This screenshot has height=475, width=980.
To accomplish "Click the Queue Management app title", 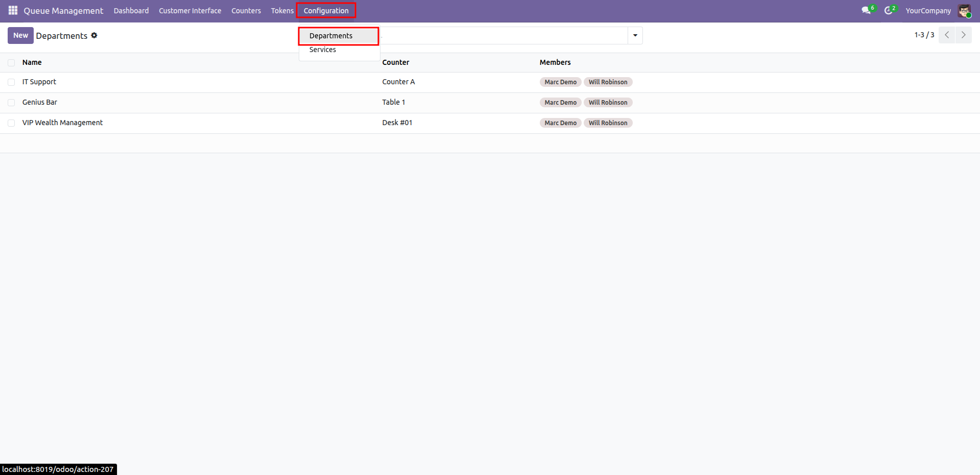I will (x=63, y=11).
